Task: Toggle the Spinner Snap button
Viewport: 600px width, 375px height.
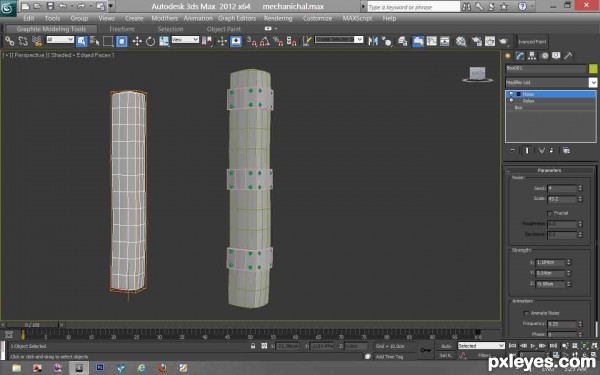Action: point(291,41)
